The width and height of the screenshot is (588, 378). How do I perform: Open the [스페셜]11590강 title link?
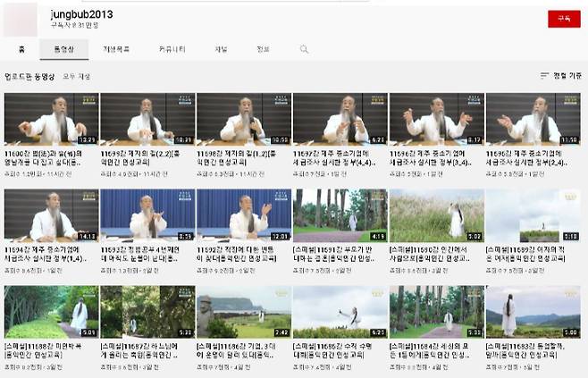[430, 255]
